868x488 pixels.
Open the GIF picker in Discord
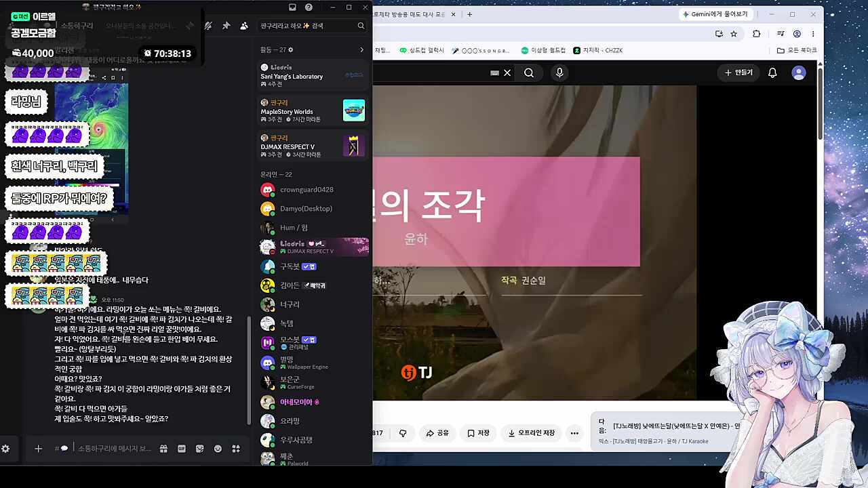click(x=182, y=449)
